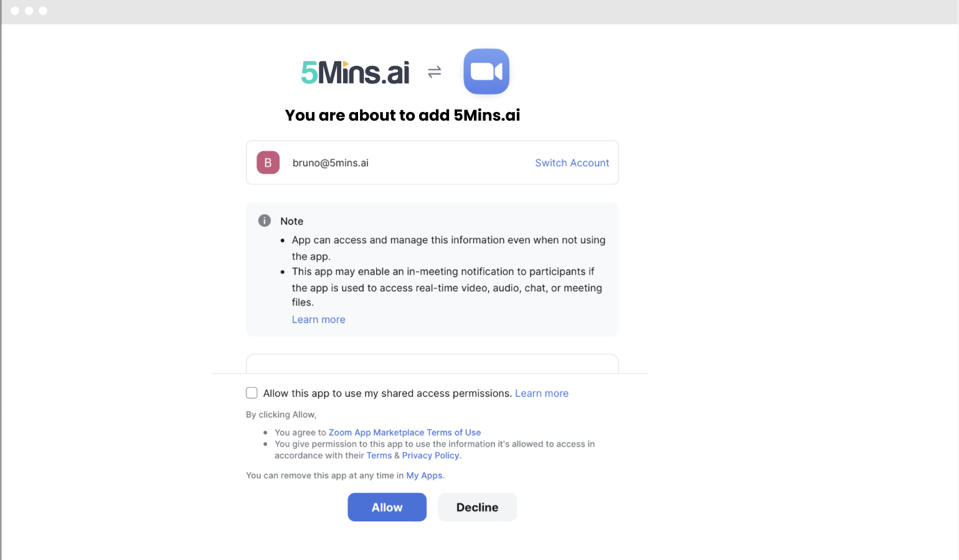The height and width of the screenshot is (560, 959).
Task: Click the middle gray window control dot
Action: [29, 11]
